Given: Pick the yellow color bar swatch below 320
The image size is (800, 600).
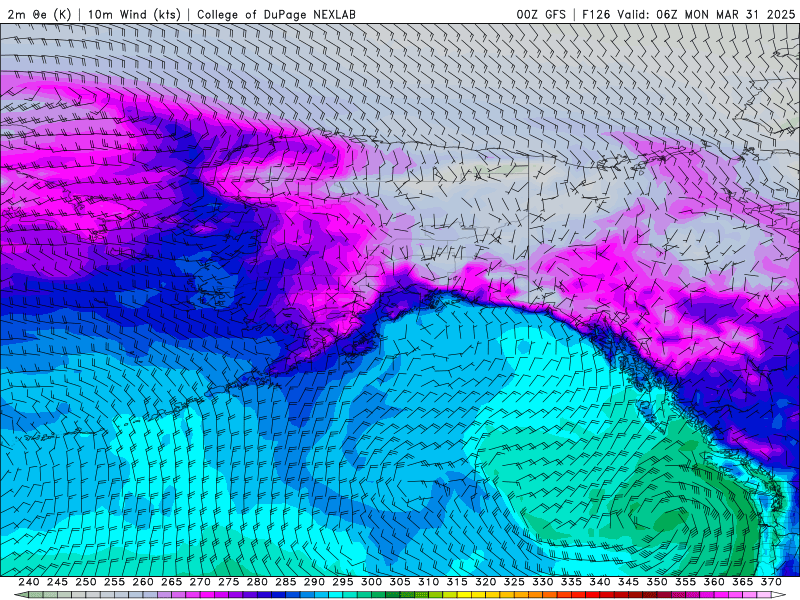Looking at the screenshot, I should coord(479,595).
